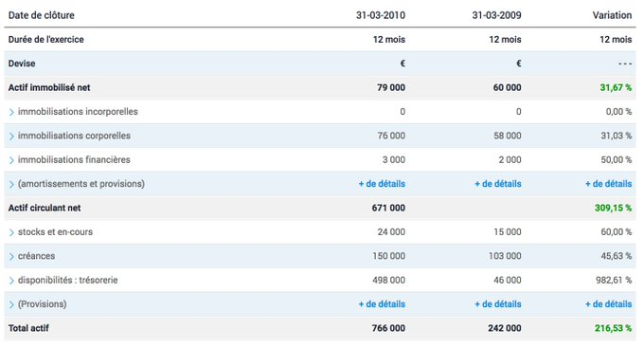This screenshot has height=348, width=644.
Task: Click the 103 000 créances value
Action: coord(505,256)
